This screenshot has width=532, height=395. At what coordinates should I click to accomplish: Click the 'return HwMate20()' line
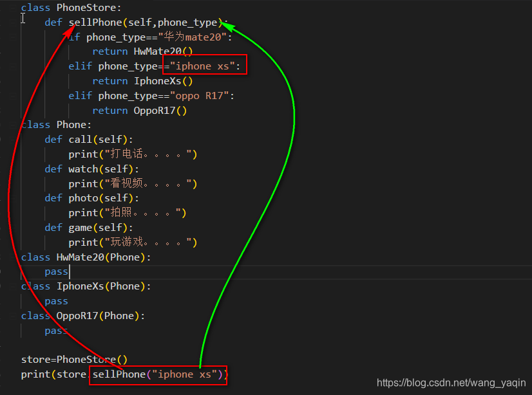tap(142, 51)
